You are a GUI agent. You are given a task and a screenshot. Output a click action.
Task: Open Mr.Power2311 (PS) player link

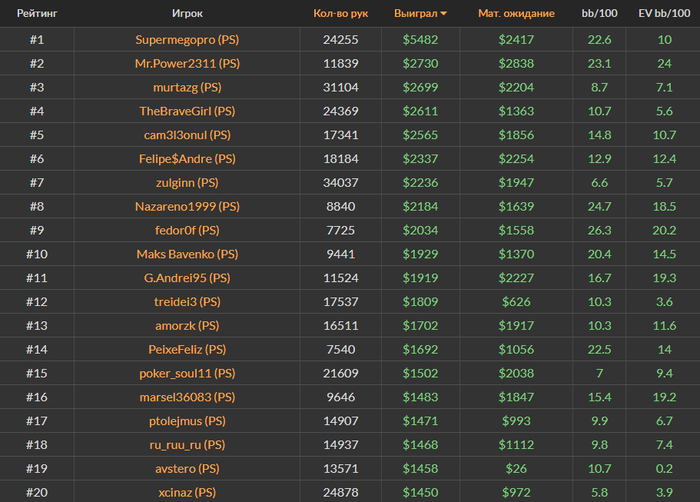(x=187, y=63)
